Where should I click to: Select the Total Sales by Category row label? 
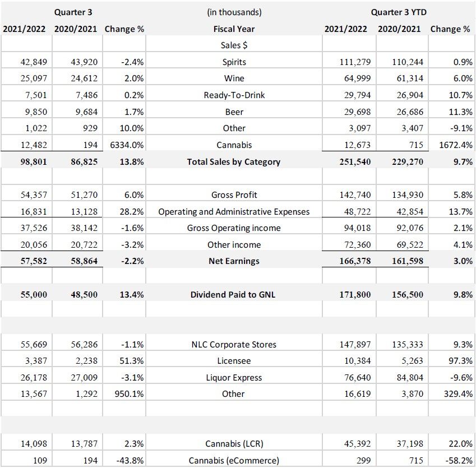click(234, 162)
